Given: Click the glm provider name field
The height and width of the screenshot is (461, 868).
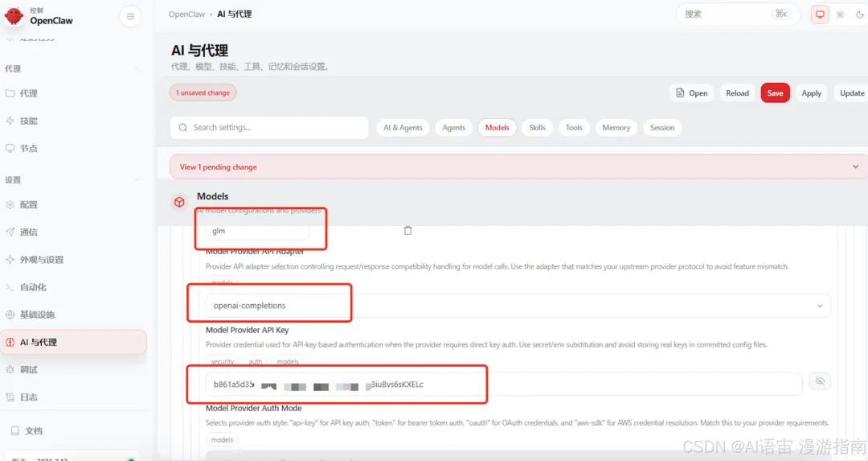Looking at the screenshot, I should (258, 231).
